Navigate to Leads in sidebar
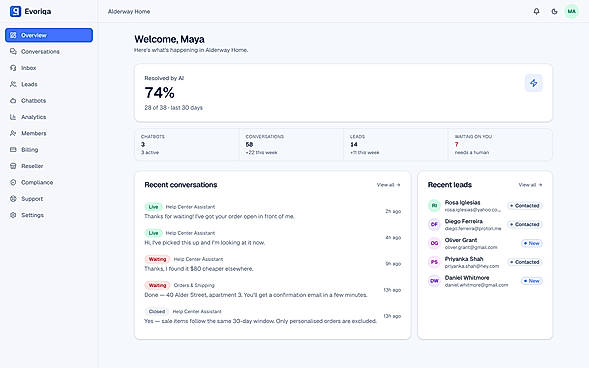The image size is (589, 368). [49, 84]
